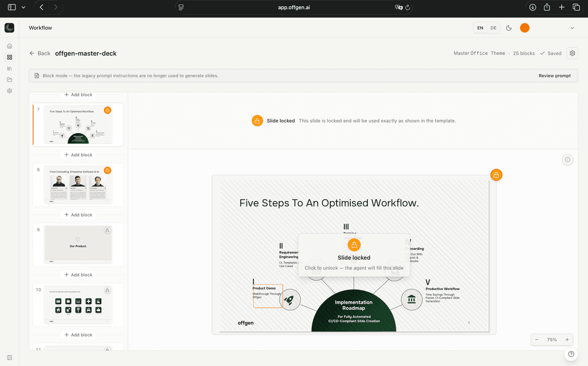Viewport: 588px width, 366px height.
Task: Select the grid workflow icon in sidebar
Action: pyautogui.click(x=9, y=57)
